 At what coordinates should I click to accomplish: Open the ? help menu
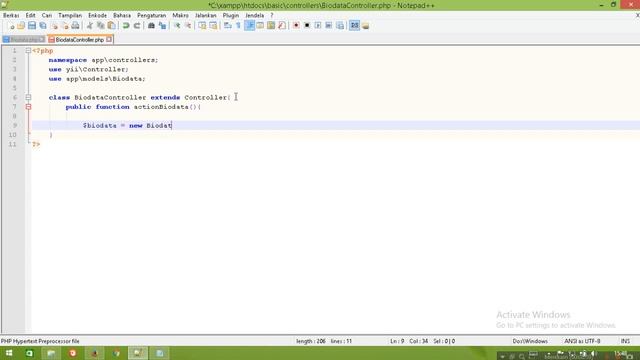coord(272,16)
